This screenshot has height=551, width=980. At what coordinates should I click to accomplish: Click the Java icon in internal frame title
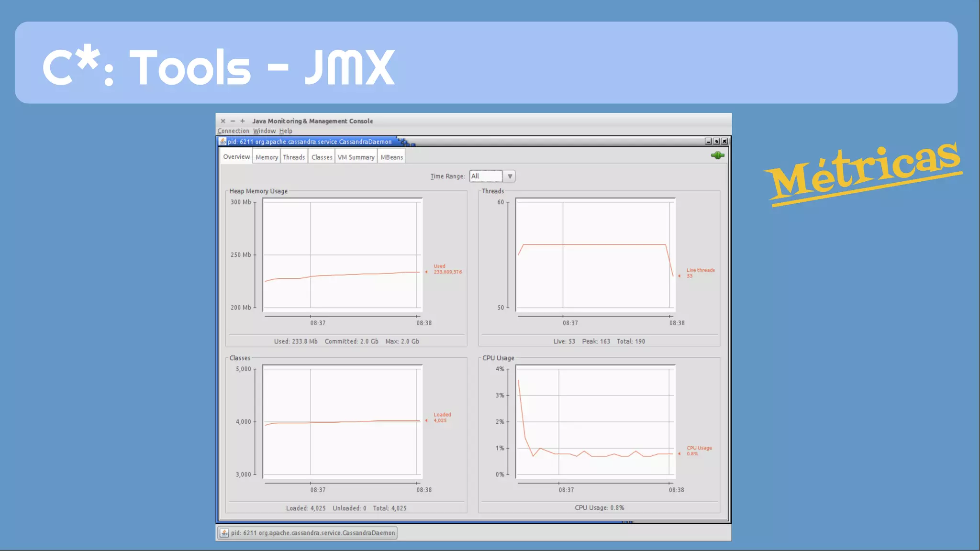(223, 141)
